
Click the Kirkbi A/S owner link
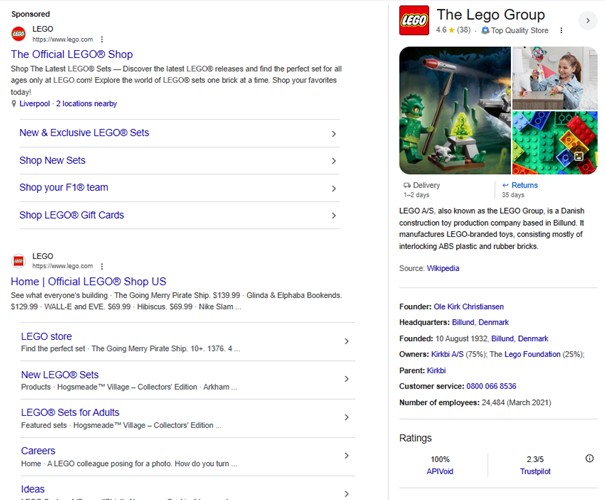pyautogui.click(x=447, y=354)
